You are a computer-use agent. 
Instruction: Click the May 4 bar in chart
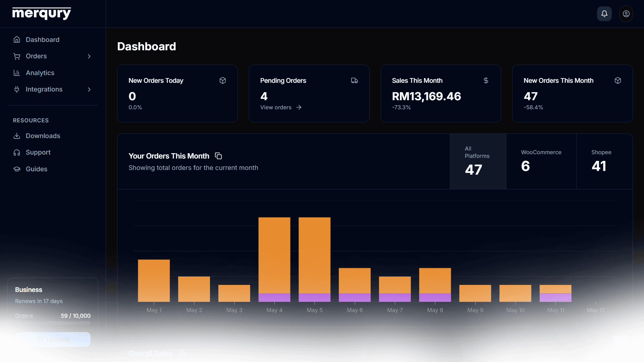click(x=274, y=259)
